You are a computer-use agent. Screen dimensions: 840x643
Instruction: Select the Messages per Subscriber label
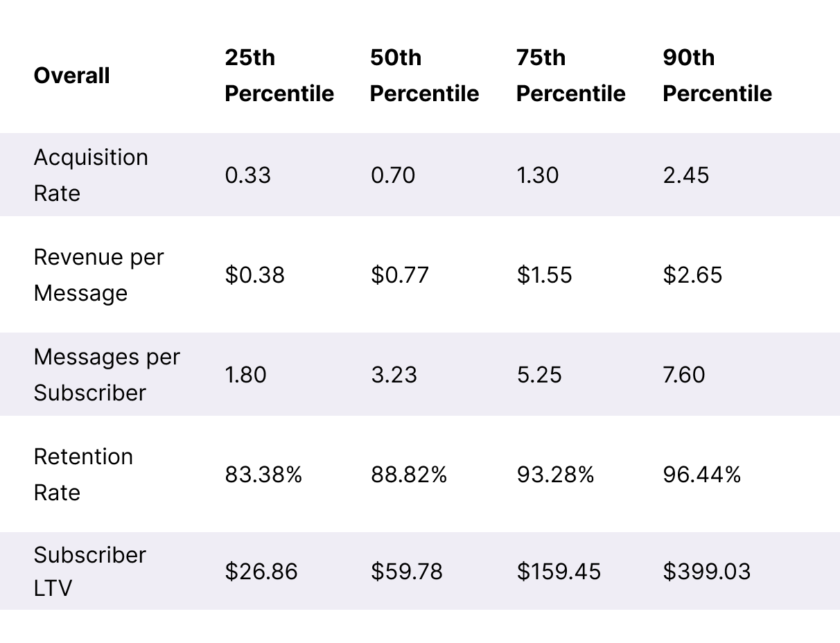coord(106,375)
